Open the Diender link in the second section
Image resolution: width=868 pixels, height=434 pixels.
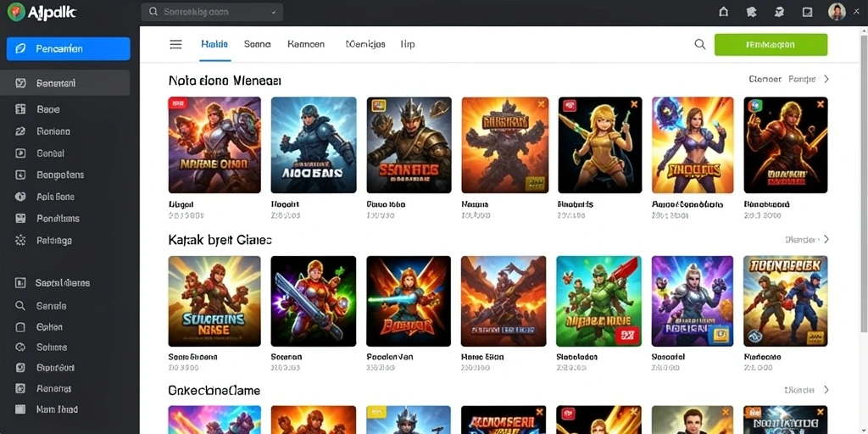tap(800, 240)
